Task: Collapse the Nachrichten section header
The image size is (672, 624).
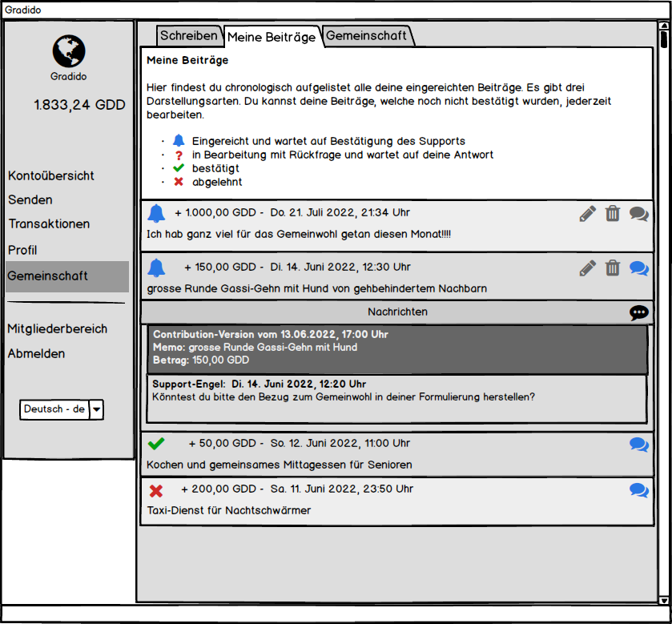Action: pos(397,312)
